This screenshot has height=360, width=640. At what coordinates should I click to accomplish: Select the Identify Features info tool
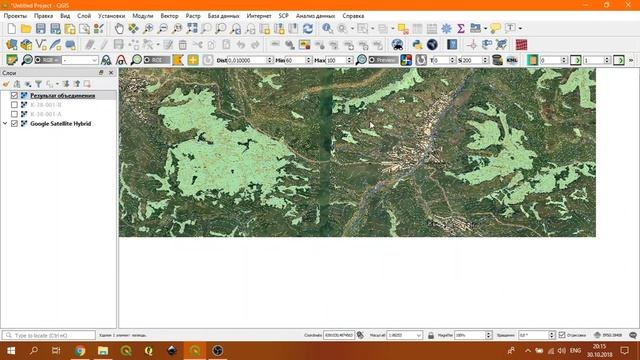point(327,29)
